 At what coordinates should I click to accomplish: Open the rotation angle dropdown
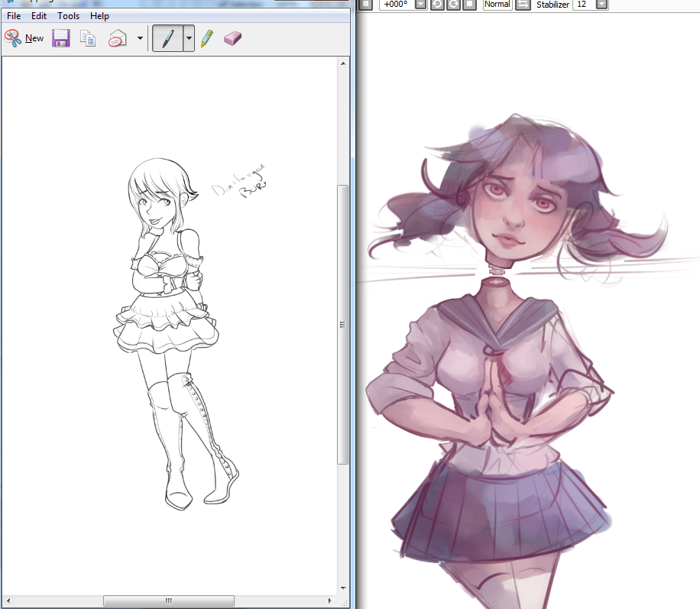pyautogui.click(x=420, y=5)
